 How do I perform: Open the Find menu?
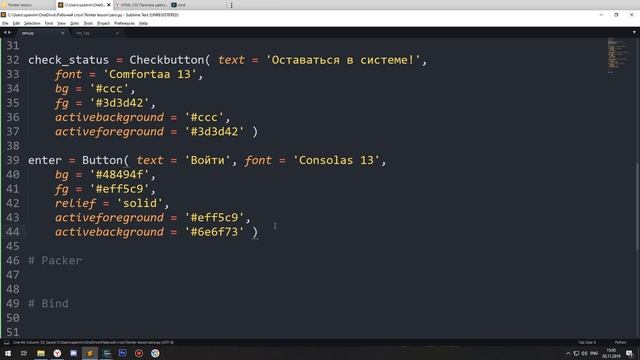49,23
